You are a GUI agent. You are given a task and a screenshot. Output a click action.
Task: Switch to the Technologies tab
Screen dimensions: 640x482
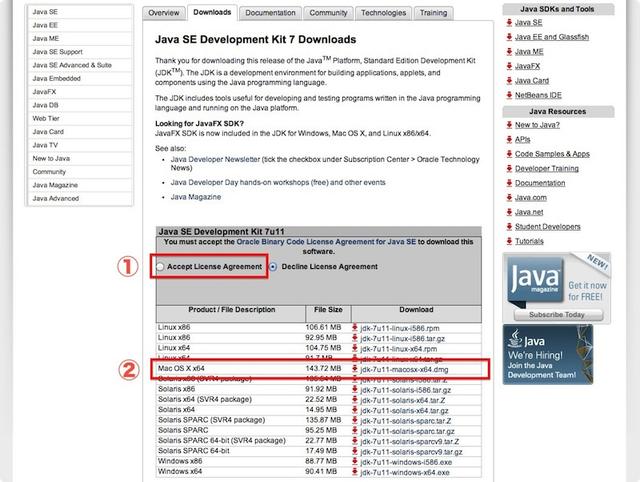pos(384,13)
